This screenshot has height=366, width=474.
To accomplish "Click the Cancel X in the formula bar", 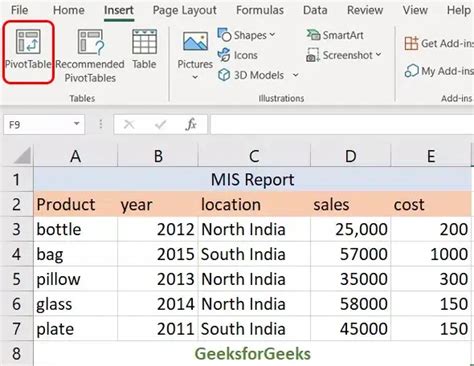I will tap(129, 125).
